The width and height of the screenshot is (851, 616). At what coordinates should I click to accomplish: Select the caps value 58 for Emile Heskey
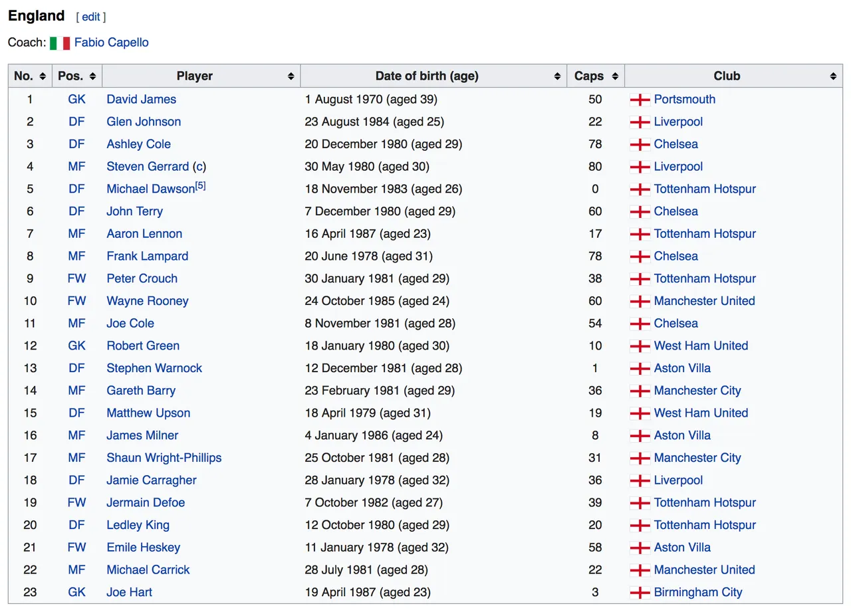pos(595,548)
